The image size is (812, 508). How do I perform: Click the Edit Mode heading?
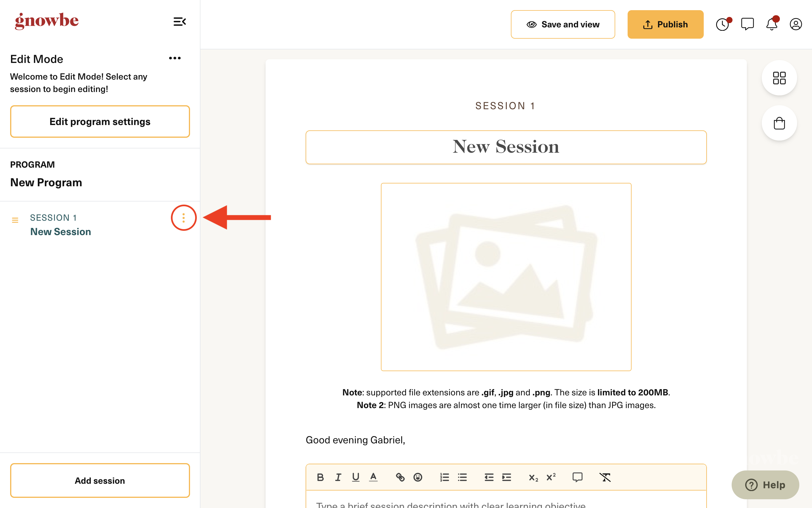click(37, 59)
